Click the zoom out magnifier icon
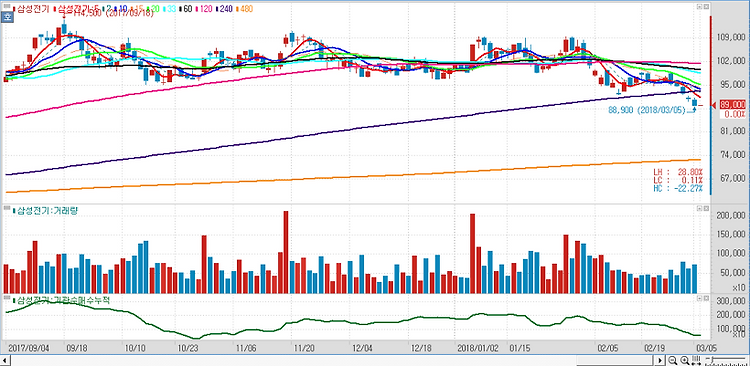Screen dimensions: 750x366 tap(673, 360)
